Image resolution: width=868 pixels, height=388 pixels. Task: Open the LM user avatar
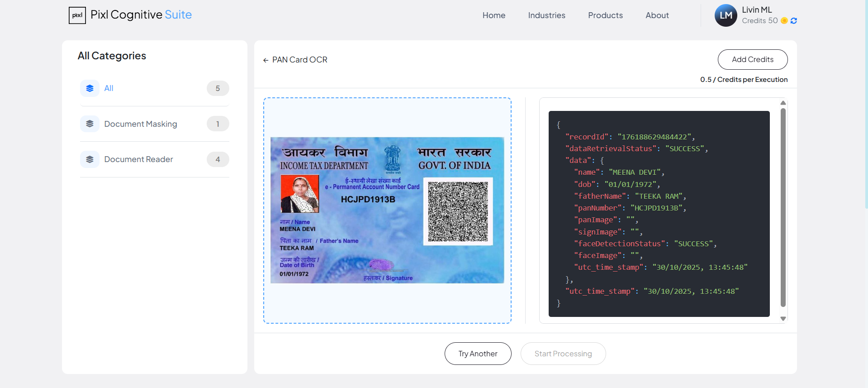point(726,15)
